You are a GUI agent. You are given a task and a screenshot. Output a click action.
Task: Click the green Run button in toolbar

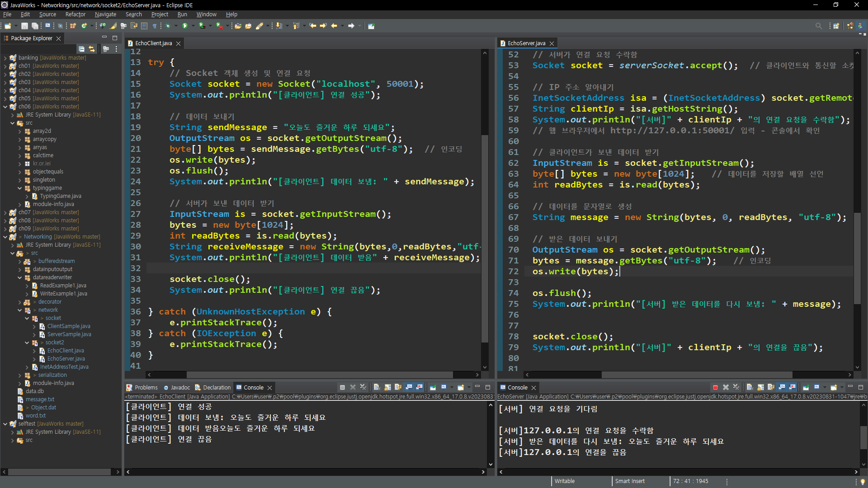tap(185, 26)
